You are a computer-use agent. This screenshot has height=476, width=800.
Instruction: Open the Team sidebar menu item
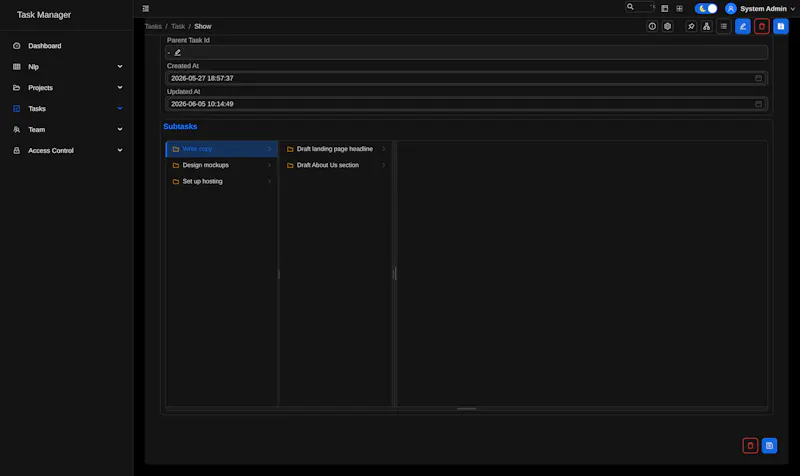(67, 130)
